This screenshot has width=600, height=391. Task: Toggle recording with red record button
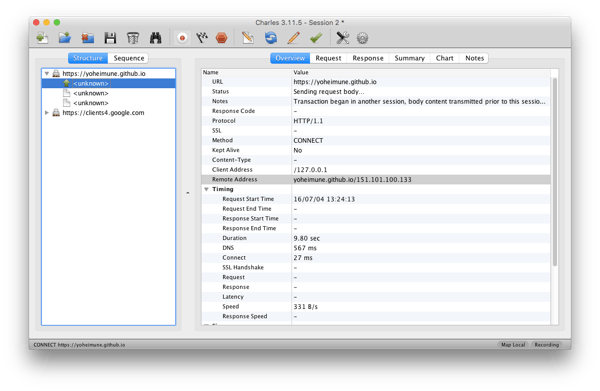pyautogui.click(x=182, y=38)
